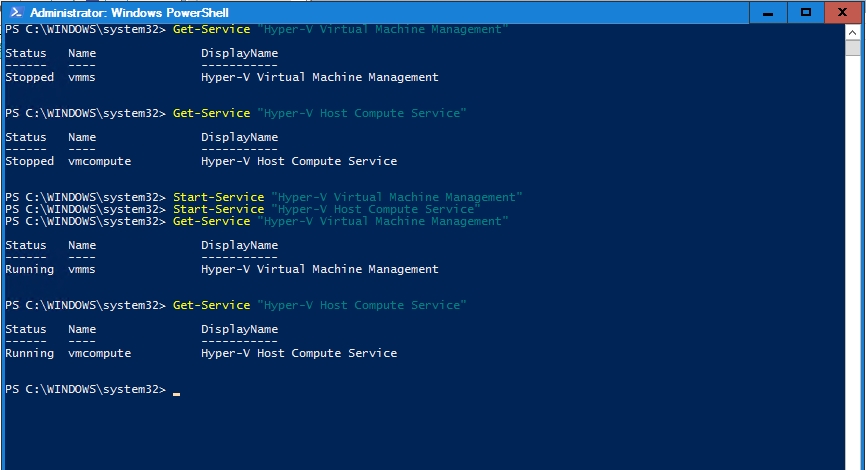Click 'Running' status in the vmms row
This screenshot has width=866, height=470.
(x=30, y=270)
